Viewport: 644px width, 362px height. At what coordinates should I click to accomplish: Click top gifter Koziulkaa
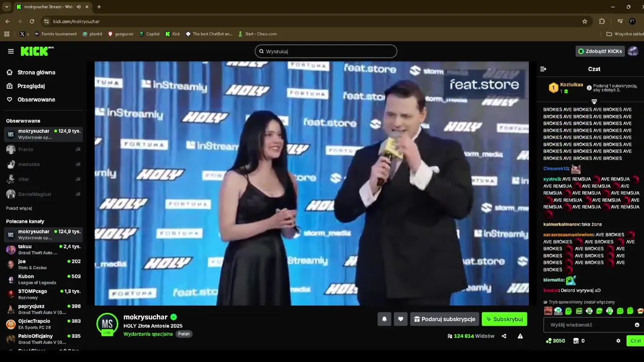tap(572, 85)
